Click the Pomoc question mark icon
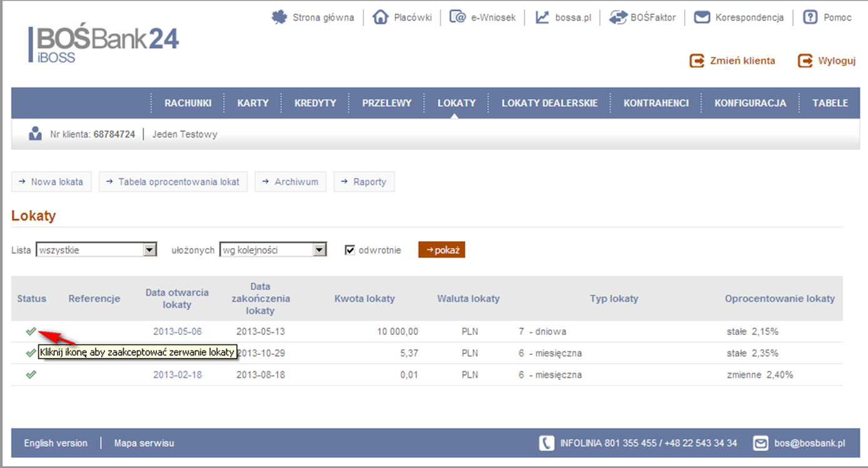 coord(810,17)
